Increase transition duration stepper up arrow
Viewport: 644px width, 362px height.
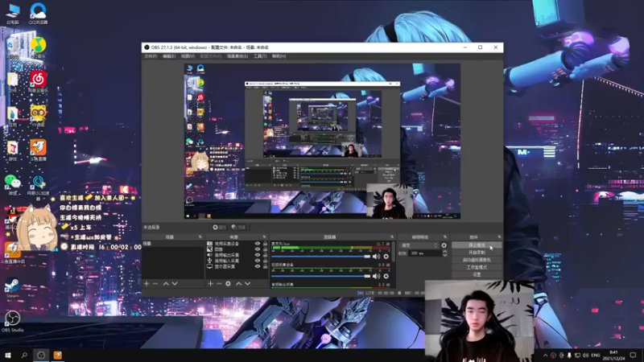(445, 252)
